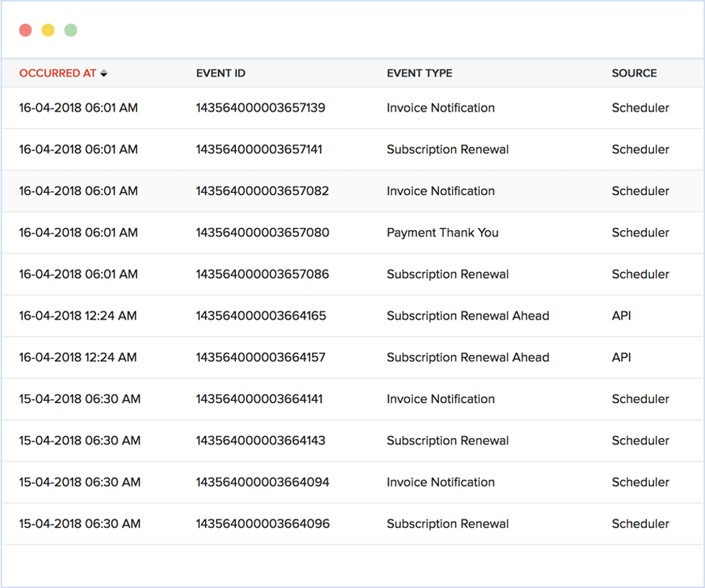Viewport: 705px width, 588px height.
Task: Open event ID 143564000003664143
Action: (260, 441)
